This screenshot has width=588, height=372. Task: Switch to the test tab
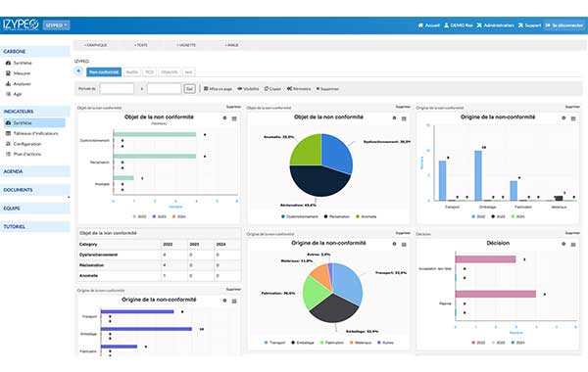pos(188,71)
